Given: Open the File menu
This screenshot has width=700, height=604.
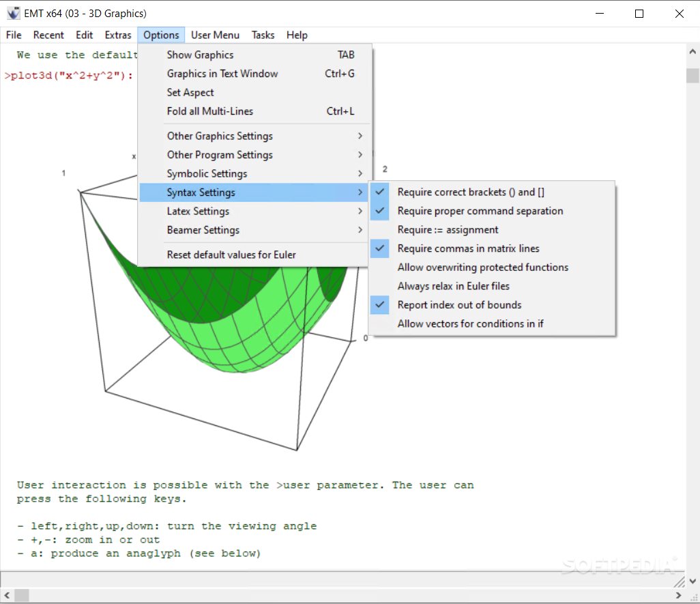Looking at the screenshot, I should [x=14, y=35].
